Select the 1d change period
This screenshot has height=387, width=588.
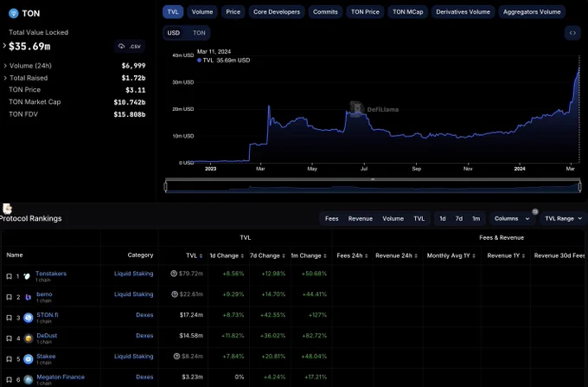point(443,218)
